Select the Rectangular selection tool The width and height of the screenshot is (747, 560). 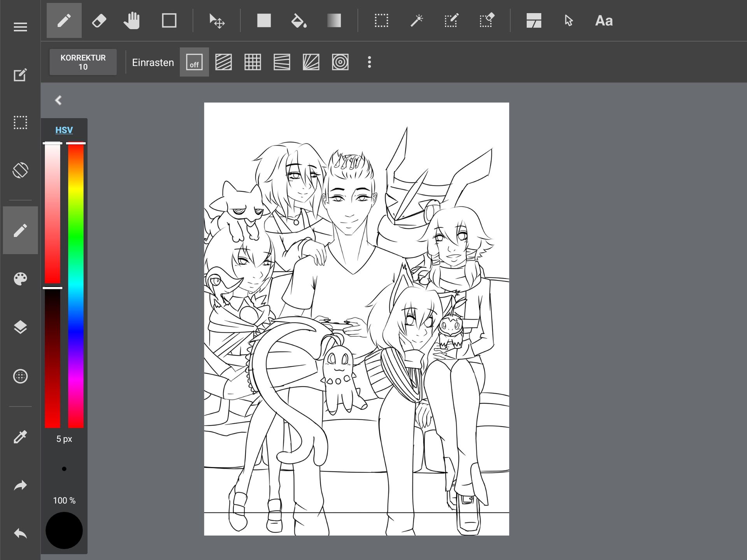point(381,21)
